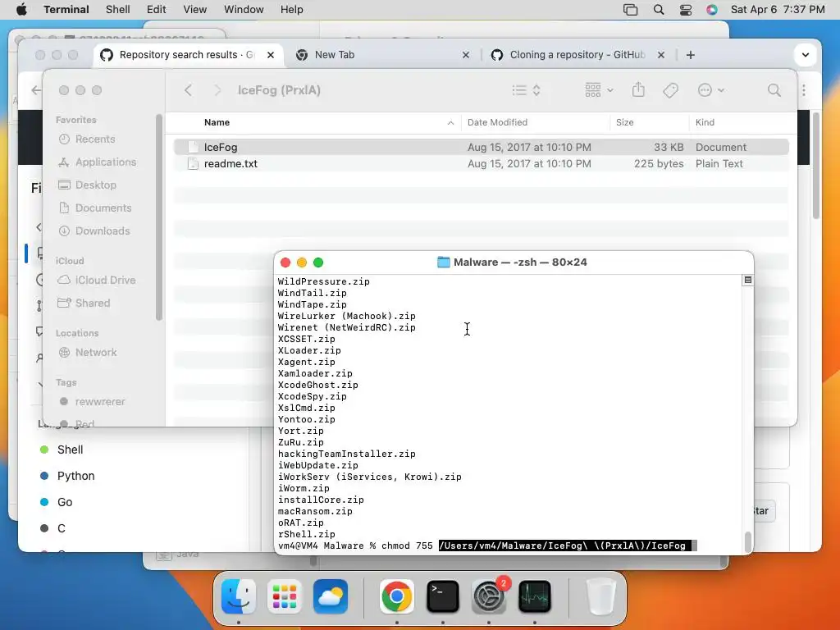840x630 pixels.
Task: Open the View menu in menu bar
Action: pyautogui.click(x=195, y=10)
